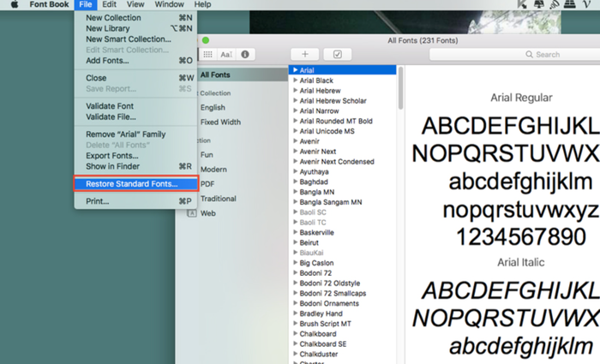Click the green zoom window button
Viewport: 600px width, 364px height.
point(206,40)
